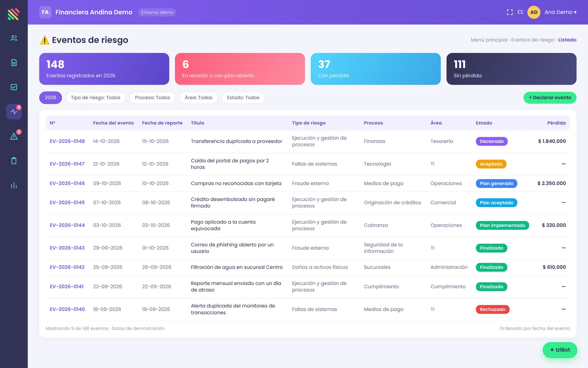
Task: Switch language via ES selector
Action: (520, 12)
